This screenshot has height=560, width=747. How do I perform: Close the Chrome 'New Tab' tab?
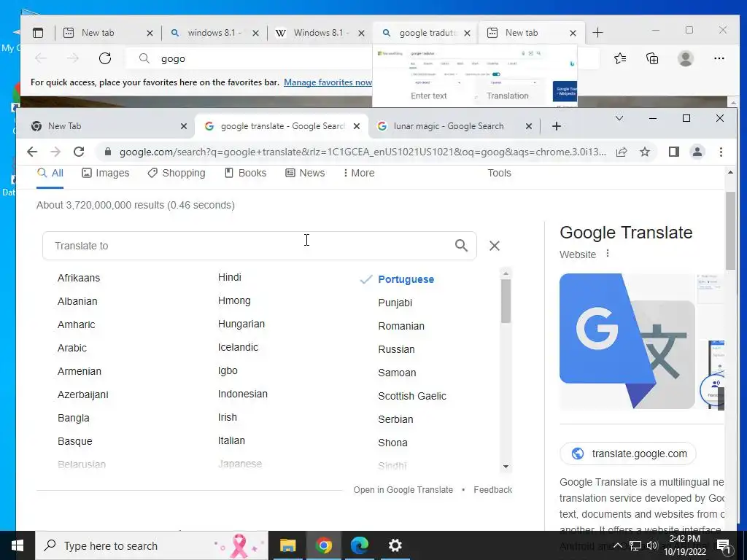tap(184, 126)
